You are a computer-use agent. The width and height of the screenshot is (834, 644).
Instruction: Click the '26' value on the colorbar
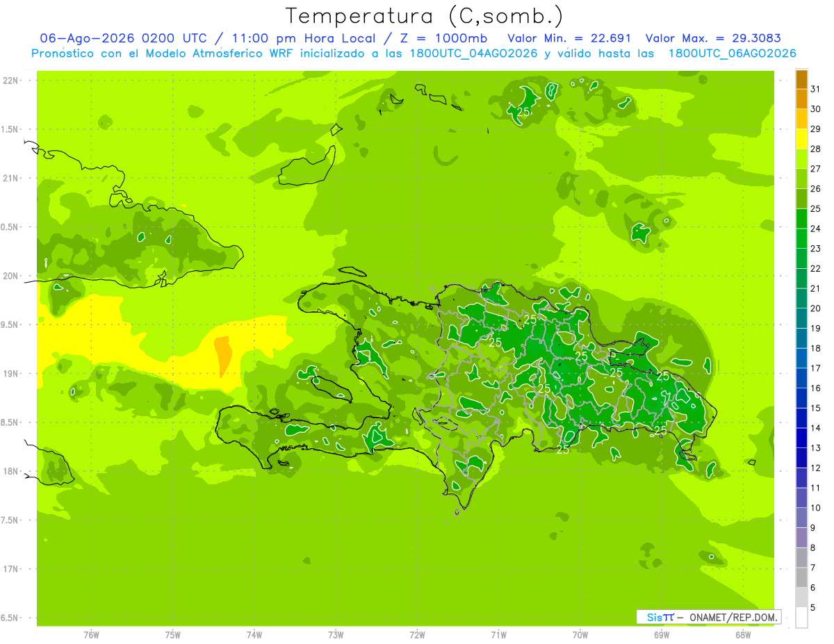pos(816,189)
